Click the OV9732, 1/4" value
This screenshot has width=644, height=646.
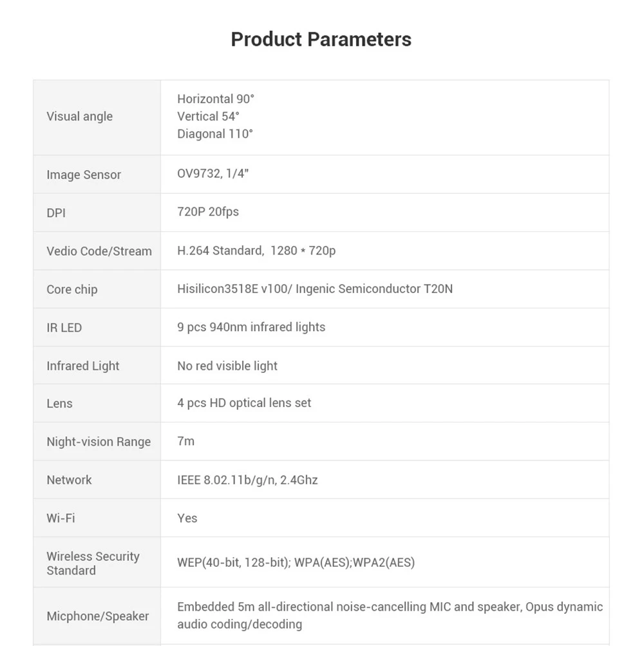[213, 174]
